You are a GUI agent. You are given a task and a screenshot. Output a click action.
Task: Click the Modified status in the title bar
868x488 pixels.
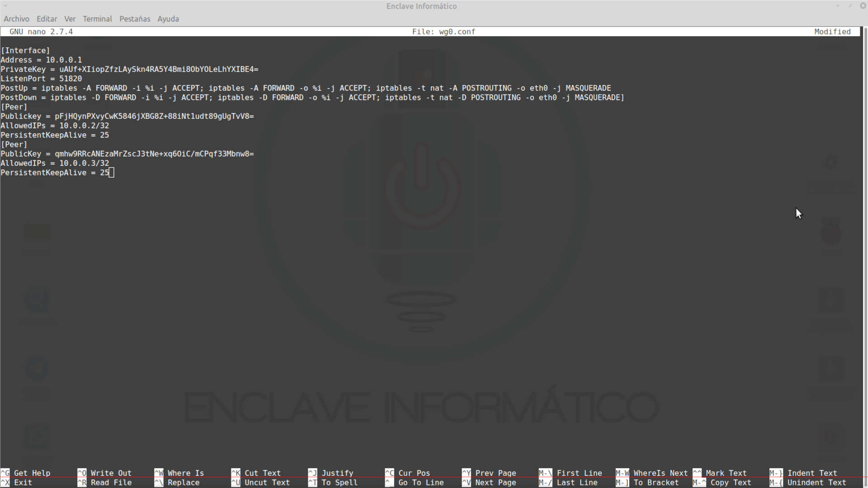point(832,32)
